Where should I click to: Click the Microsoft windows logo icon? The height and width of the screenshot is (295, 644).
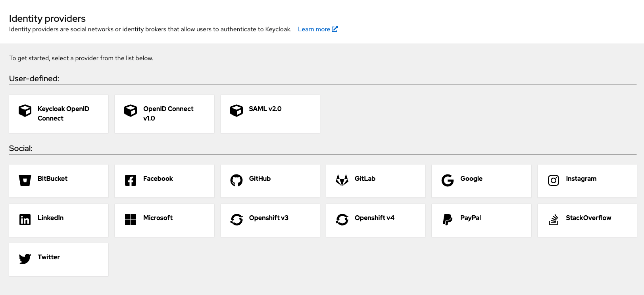131,220
